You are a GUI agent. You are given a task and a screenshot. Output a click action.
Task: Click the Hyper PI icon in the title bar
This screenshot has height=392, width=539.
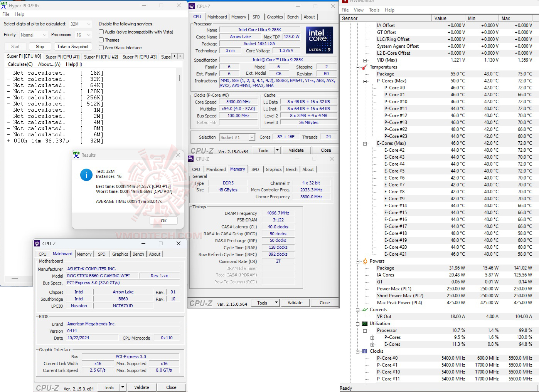[4, 5]
